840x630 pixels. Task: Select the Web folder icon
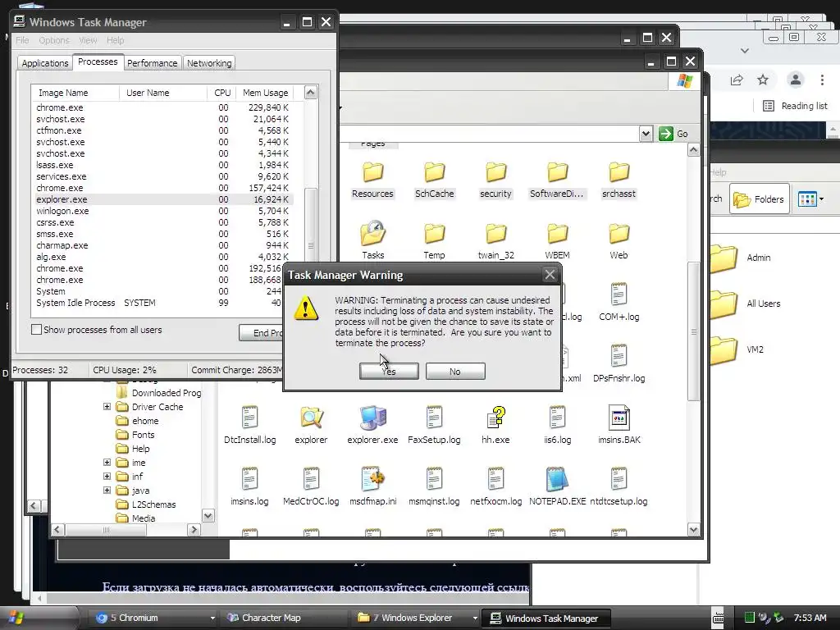pyautogui.click(x=619, y=234)
